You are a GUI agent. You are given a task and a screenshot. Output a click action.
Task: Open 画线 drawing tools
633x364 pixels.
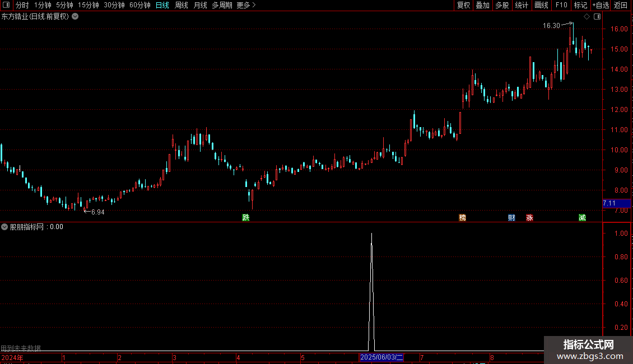pyautogui.click(x=541, y=5)
